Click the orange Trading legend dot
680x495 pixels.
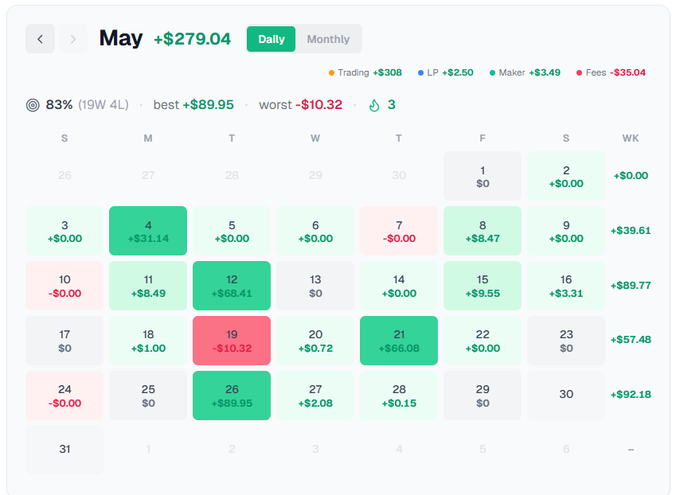(331, 73)
